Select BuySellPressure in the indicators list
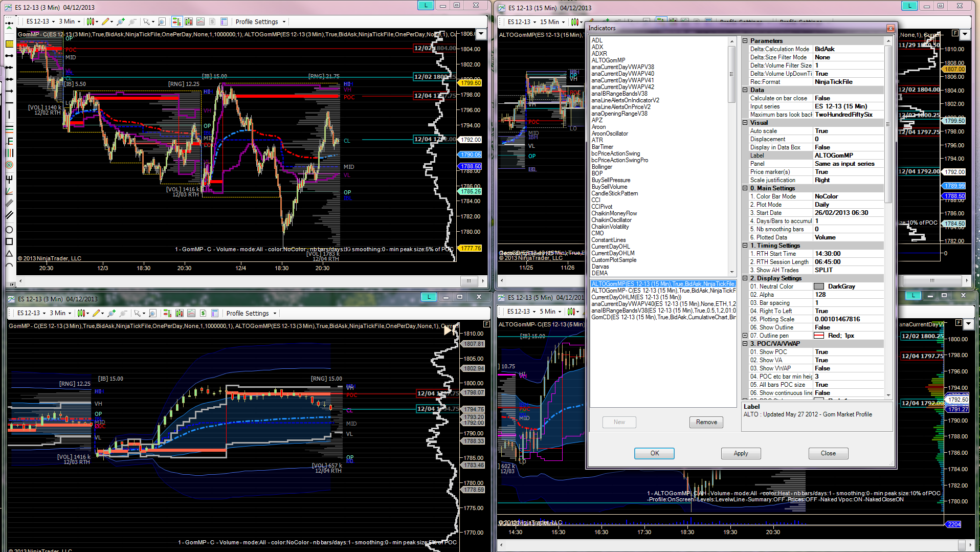 click(611, 180)
